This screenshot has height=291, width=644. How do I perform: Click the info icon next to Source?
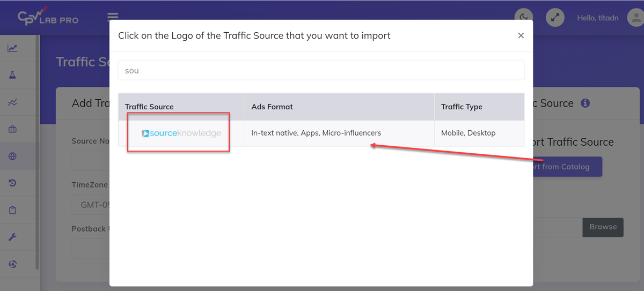point(586,103)
